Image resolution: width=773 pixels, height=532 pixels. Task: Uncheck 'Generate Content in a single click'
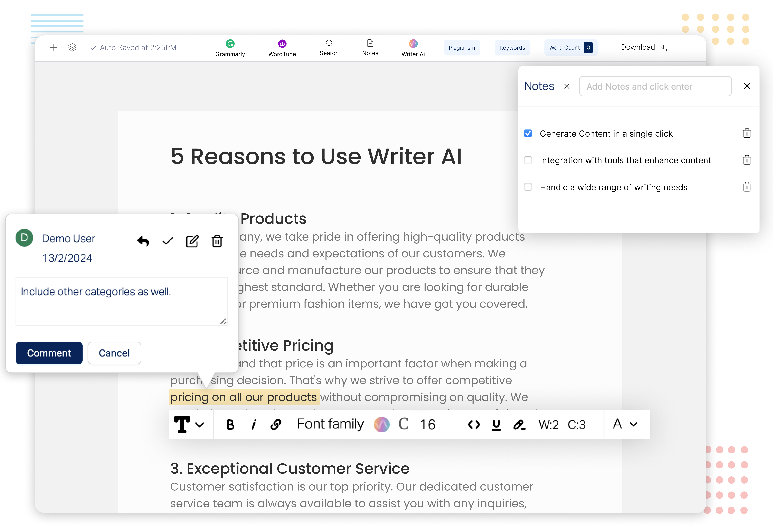[528, 134]
